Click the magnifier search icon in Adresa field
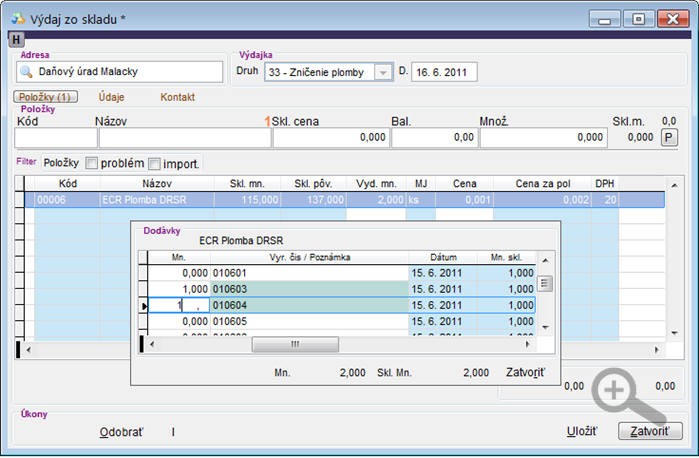Viewport: 699px width, 458px height. point(26,72)
